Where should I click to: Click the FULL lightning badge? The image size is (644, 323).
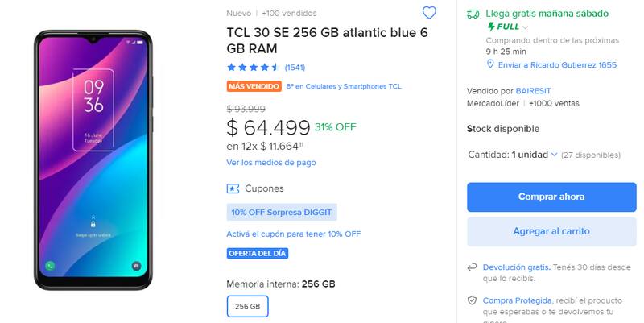[503, 27]
